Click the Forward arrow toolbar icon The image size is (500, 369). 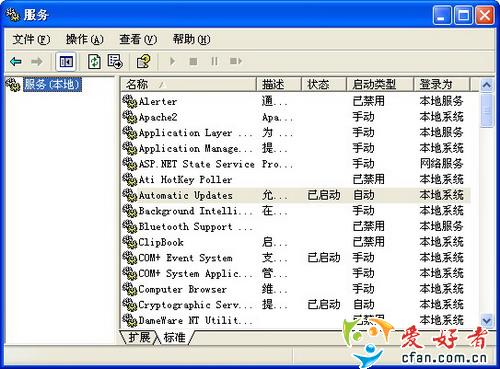pos(37,61)
